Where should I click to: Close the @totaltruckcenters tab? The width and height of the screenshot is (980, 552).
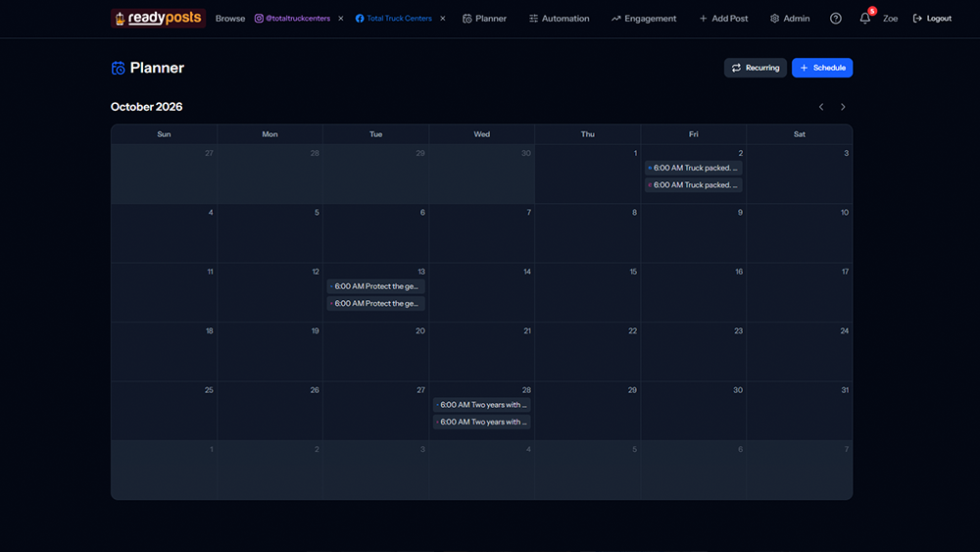pyautogui.click(x=341, y=19)
